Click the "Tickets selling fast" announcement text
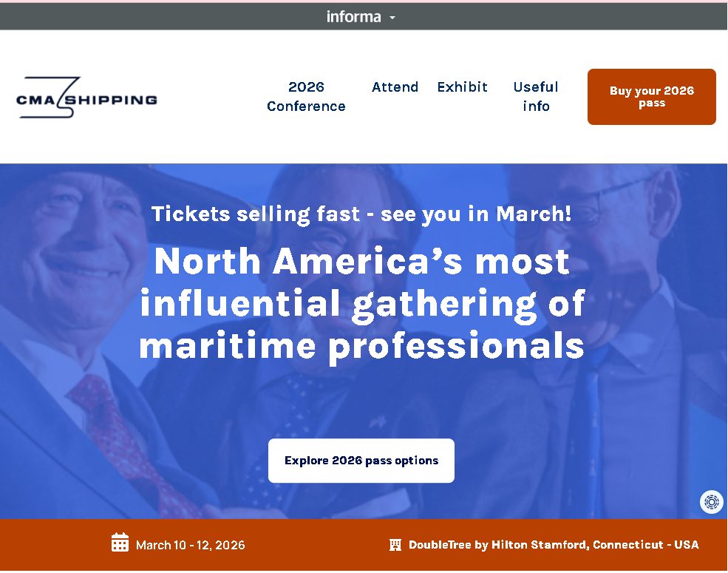Viewport: 728px width, 573px height. pyautogui.click(x=361, y=214)
